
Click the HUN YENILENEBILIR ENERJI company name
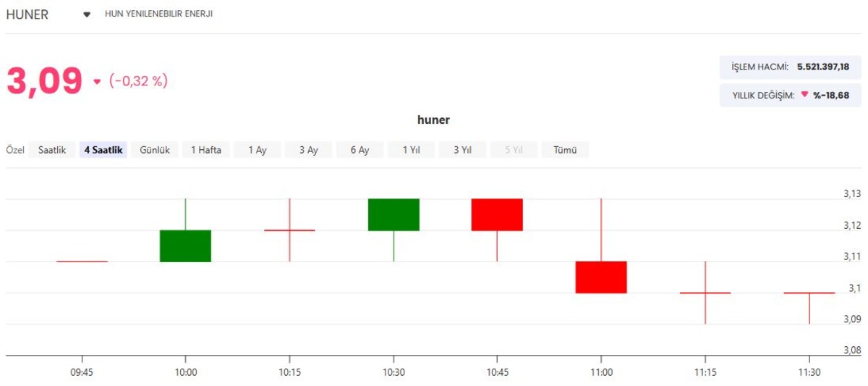coord(158,14)
